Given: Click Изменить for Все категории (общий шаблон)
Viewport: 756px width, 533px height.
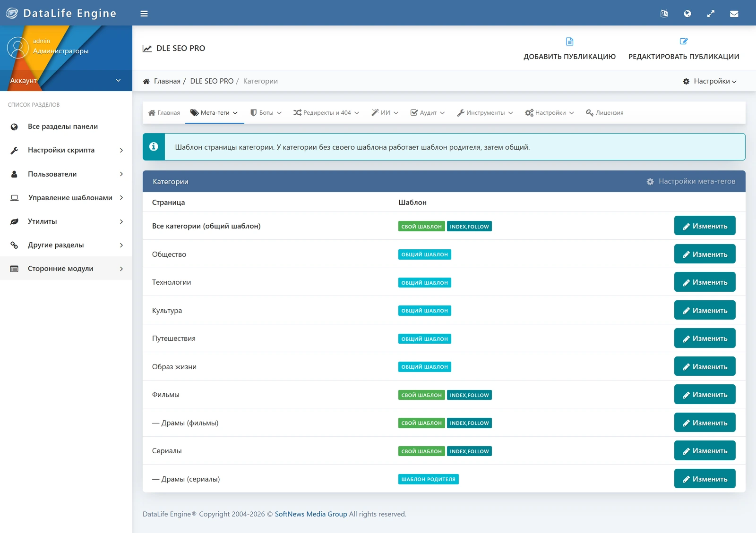Looking at the screenshot, I should (704, 226).
